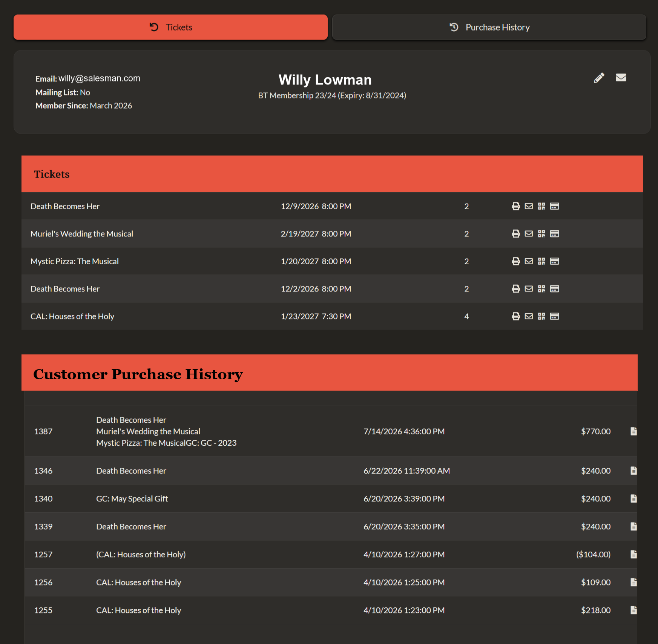Viewport: 658px width, 644px height.
Task: Select CAL: Houses of the Holy ticket title
Action: pos(72,316)
